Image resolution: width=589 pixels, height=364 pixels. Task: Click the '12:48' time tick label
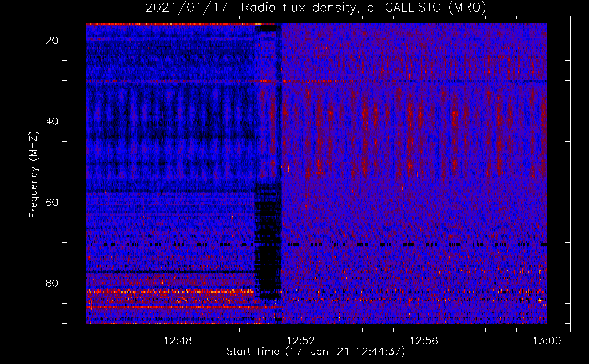tap(178, 341)
